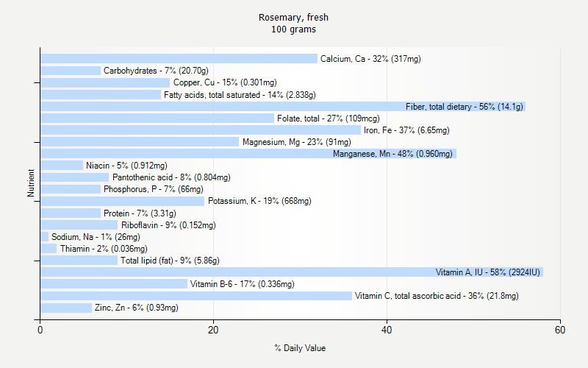Image resolution: width=588 pixels, height=368 pixels.
Task: Click the Carbohydrates - 7% (20.70g) label
Action: pyautogui.click(x=156, y=71)
